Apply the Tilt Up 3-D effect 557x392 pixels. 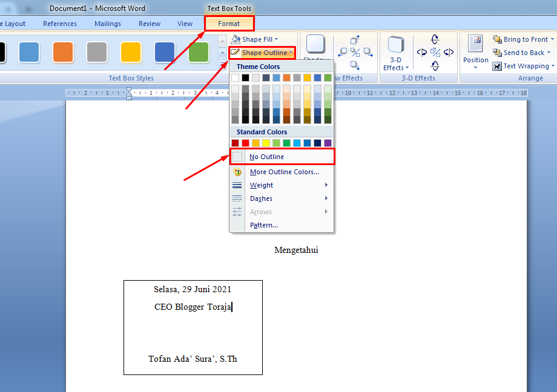[435, 38]
